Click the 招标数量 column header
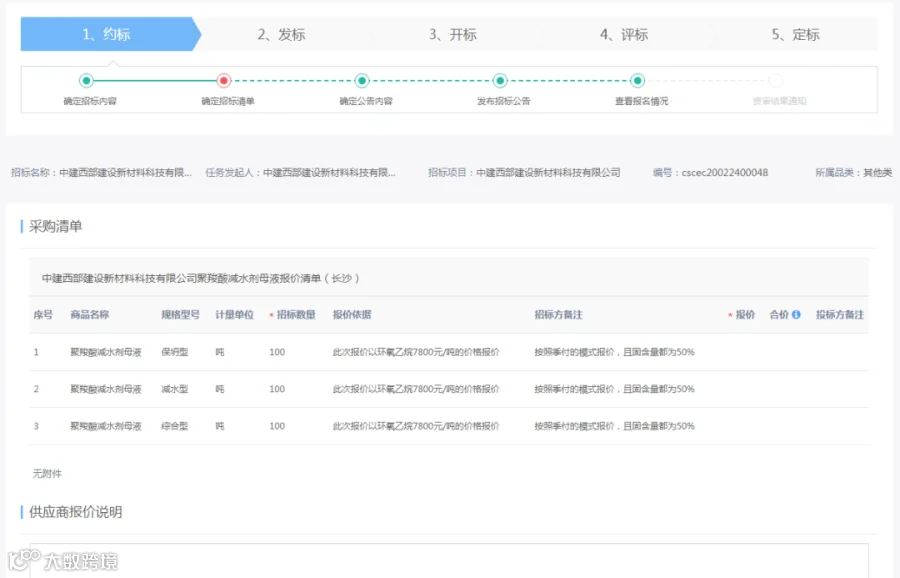This screenshot has height=578, width=900. click(x=296, y=315)
